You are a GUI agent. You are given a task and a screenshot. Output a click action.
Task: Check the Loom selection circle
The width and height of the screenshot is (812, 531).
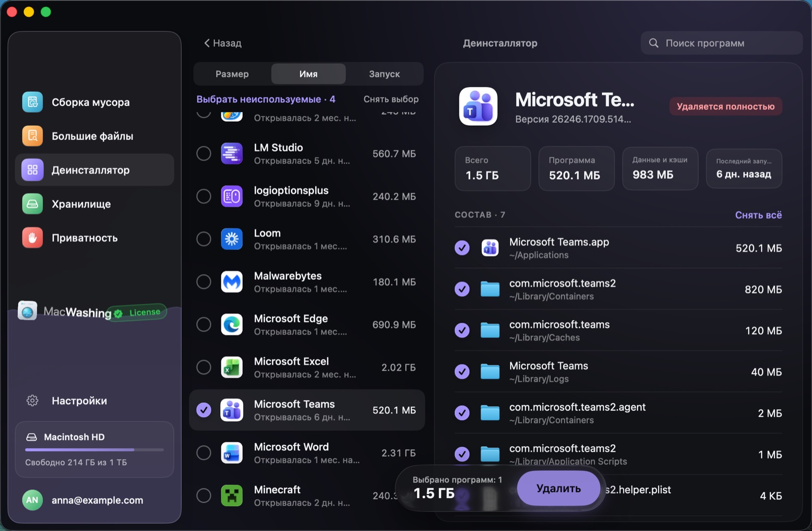tap(204, 239)
